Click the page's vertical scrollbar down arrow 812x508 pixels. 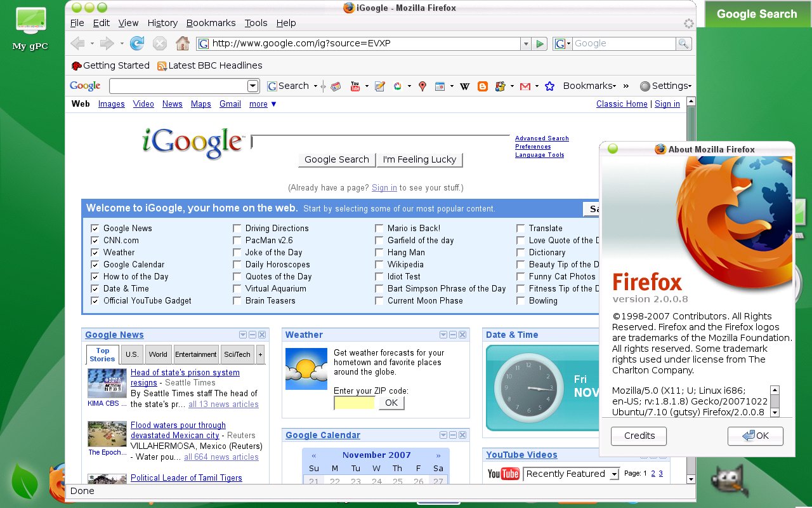(691, 479)
